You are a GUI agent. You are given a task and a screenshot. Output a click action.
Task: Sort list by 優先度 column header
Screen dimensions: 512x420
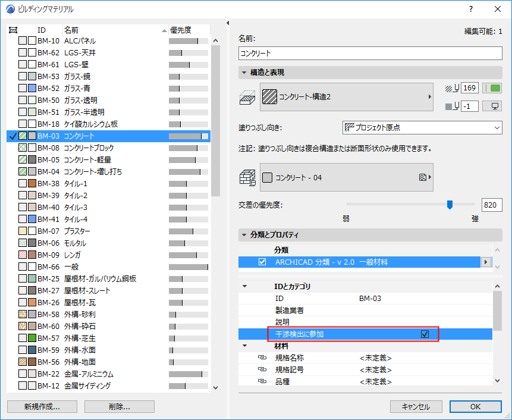(x=189, y=30)
